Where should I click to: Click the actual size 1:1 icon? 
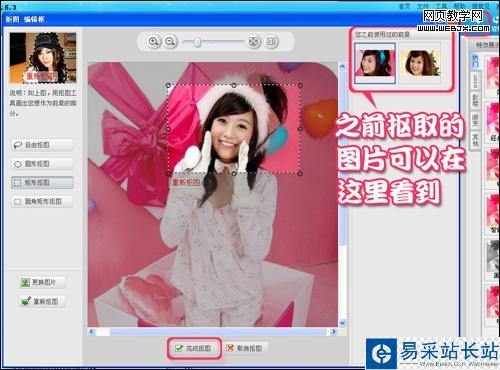coord(271,41)
